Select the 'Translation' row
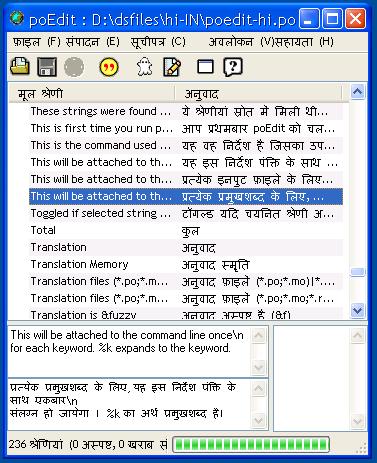The image size is (377, 463). pos(186,247)
